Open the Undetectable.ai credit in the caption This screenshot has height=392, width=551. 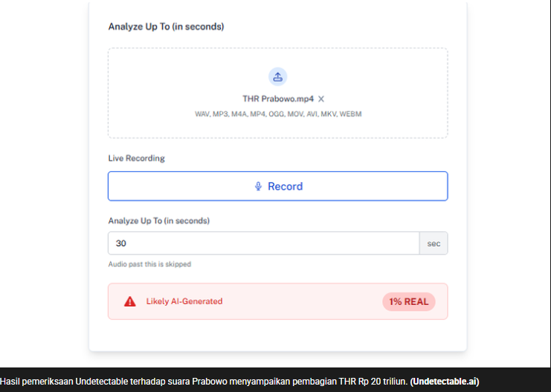[444, 382]
